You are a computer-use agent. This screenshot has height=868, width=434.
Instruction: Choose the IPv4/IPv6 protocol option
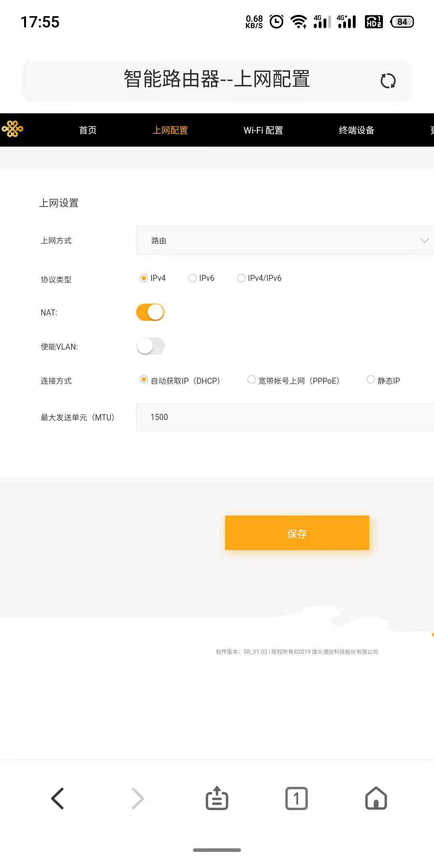click(x=241, y=278)
